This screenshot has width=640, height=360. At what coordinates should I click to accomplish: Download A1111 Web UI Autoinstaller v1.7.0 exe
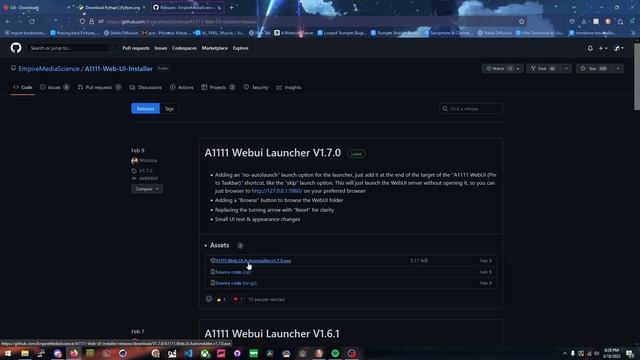pyautogui.click(x=253, y=261)
